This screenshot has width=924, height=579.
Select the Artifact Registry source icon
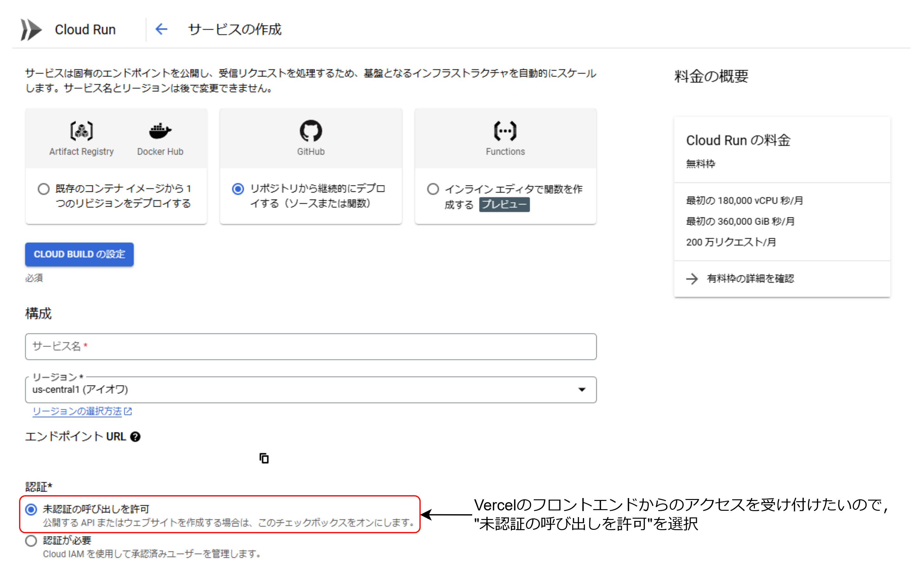click(81, 131)
